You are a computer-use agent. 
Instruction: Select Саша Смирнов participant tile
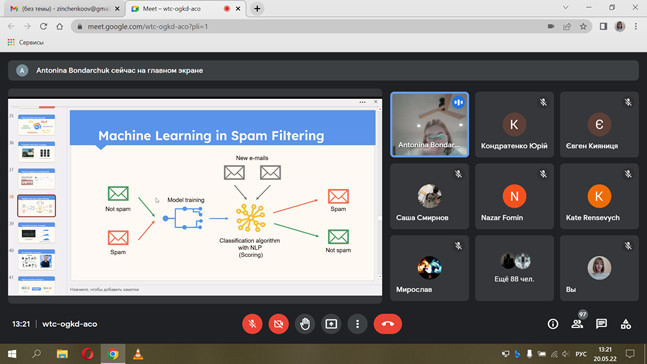point(430,196)
